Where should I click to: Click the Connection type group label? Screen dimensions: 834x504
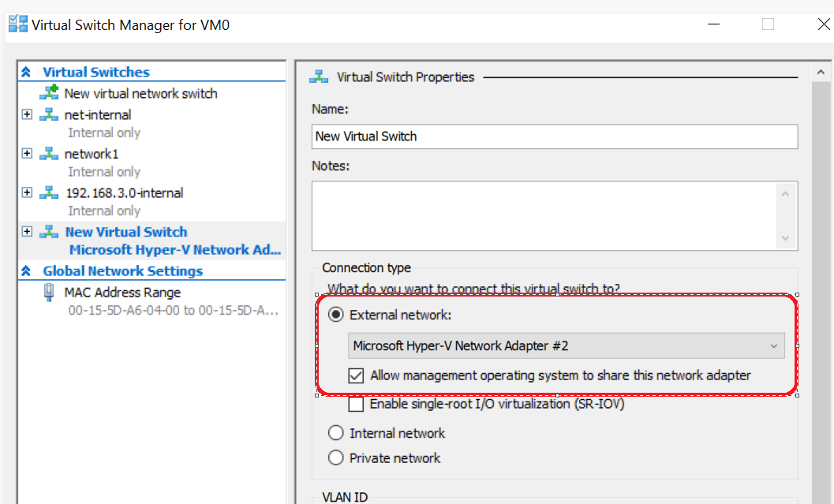pyautogui.click(x=366, y=268)
